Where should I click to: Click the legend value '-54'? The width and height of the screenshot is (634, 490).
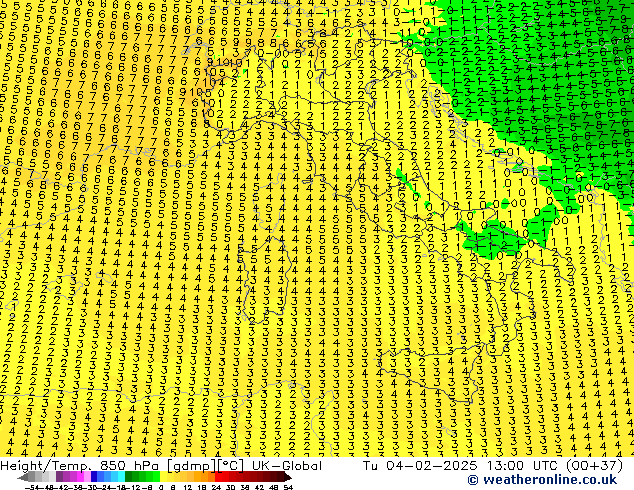[32, 488]
